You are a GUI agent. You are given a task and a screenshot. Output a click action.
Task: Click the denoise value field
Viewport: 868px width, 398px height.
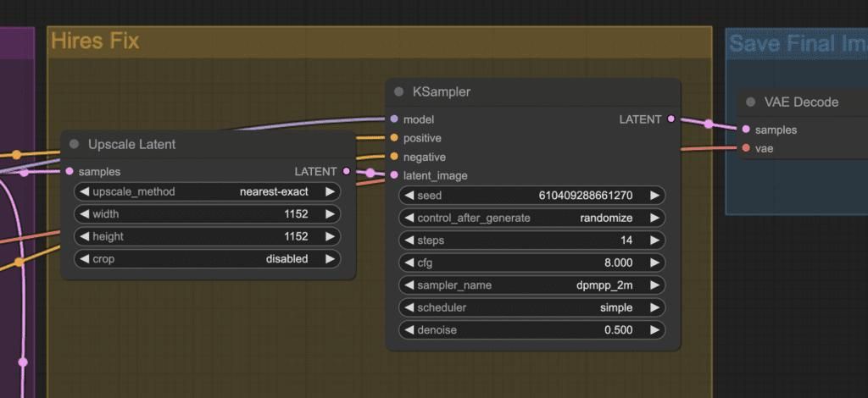click(531, 330)
